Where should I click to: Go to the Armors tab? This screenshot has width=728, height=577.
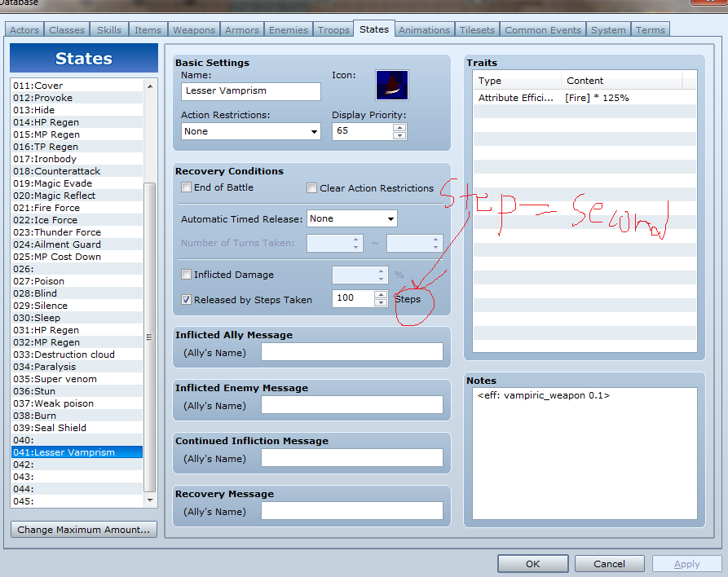click(242, 29)
